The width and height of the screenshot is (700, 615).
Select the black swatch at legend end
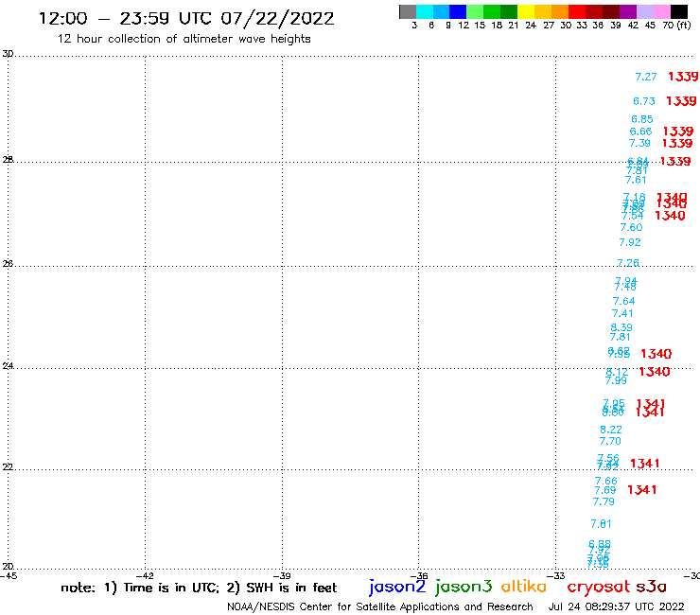(679, 11)
